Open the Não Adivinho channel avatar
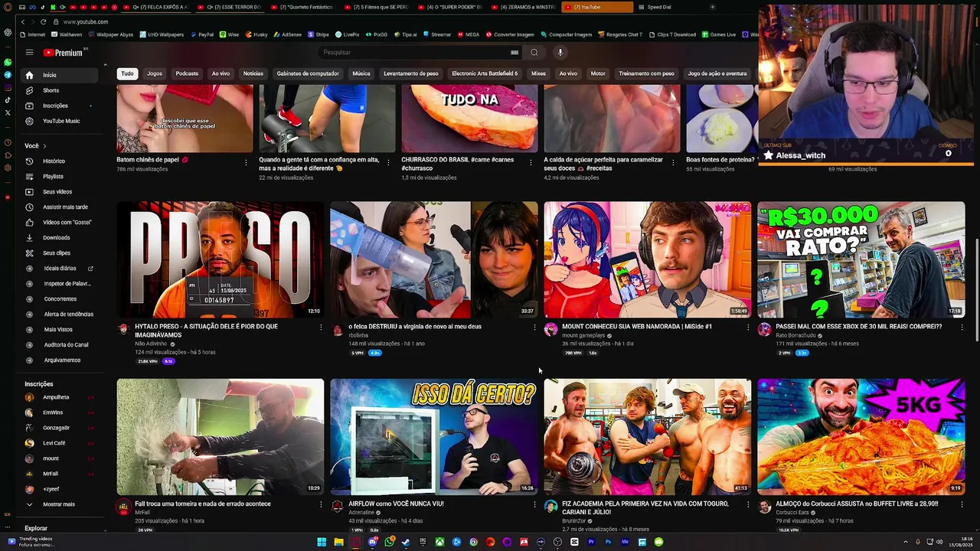The image size is (980, 551). [123, 329]
